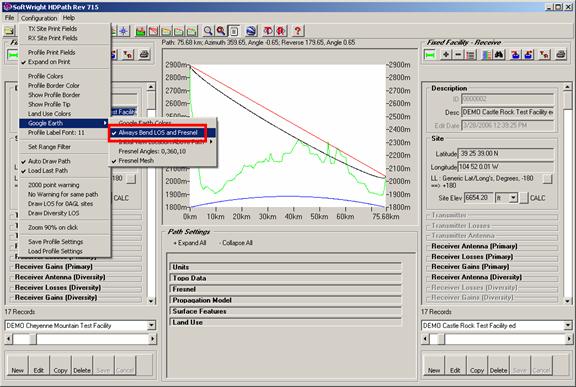The width and height of the screenshot is (576, 387).
Task: Click the blue crosshair icon in main toolbar
Action: (123, 31)
